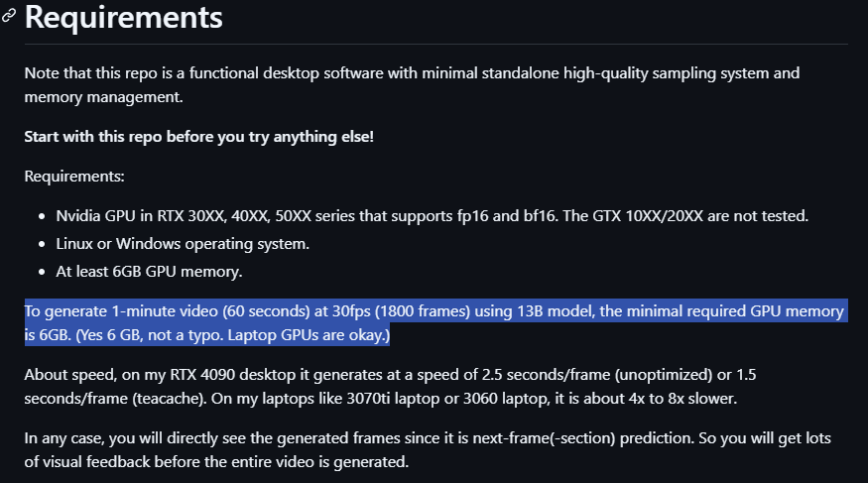The width and height of the screenshot is (868, 483).
Task: Click the bullet dot before Linux or Windows
Action: 42,244
